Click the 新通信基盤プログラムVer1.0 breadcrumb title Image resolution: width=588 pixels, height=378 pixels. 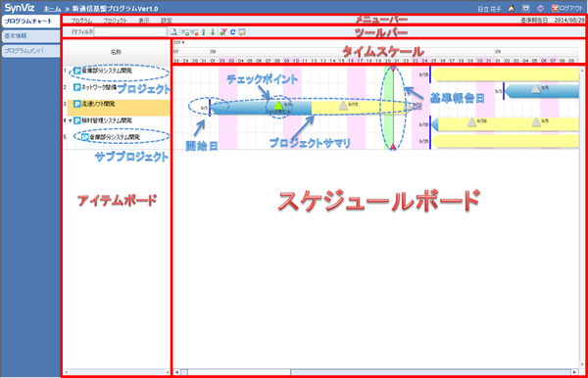(115, 9)
